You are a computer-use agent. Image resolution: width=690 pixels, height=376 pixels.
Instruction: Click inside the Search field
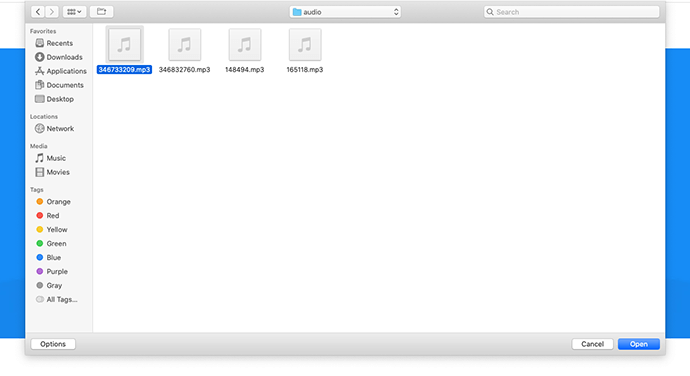(572, 12)
